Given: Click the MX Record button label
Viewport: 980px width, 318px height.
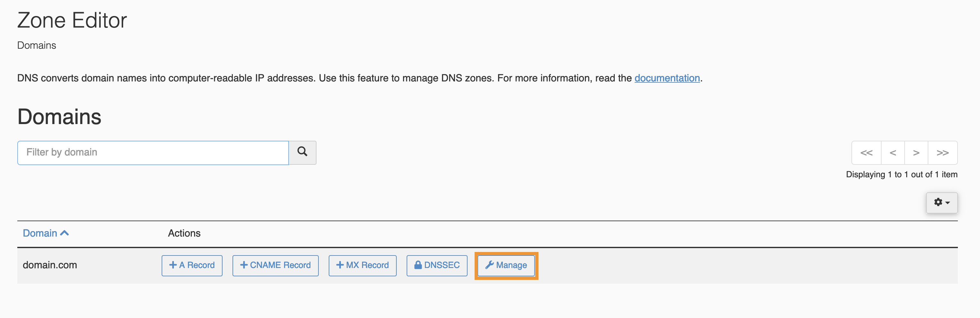Looking at the screenshot, I should point(367,265).
